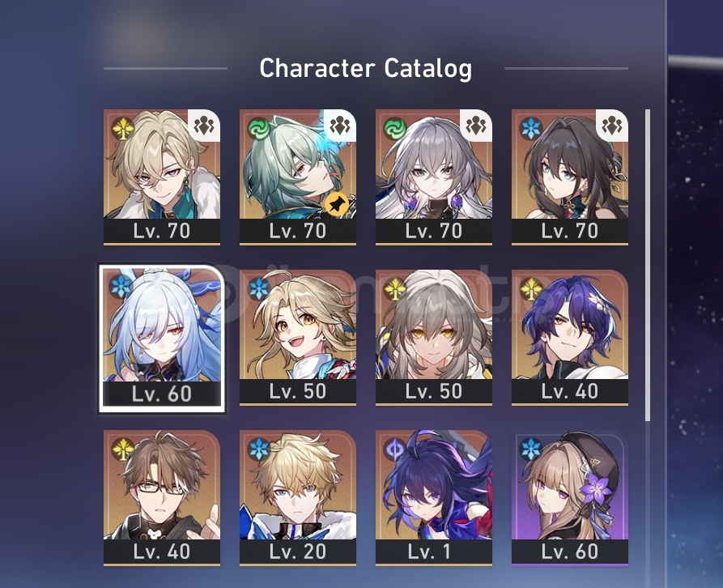Click the Character Catalog heading
The height and width of the screenshot is (588, 723).
(x=366, y=68)
